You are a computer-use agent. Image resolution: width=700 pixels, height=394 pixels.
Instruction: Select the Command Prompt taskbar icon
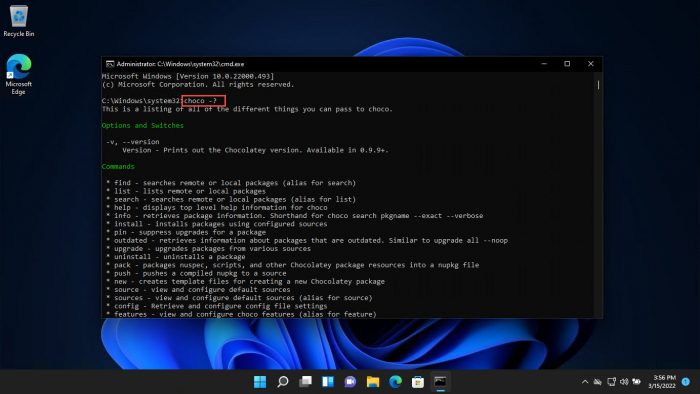point(441,382)
